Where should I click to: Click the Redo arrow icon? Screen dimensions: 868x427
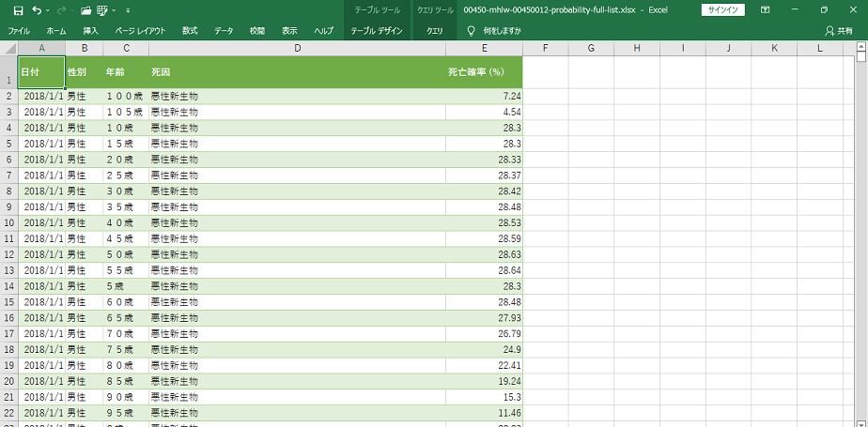(62, 9)
